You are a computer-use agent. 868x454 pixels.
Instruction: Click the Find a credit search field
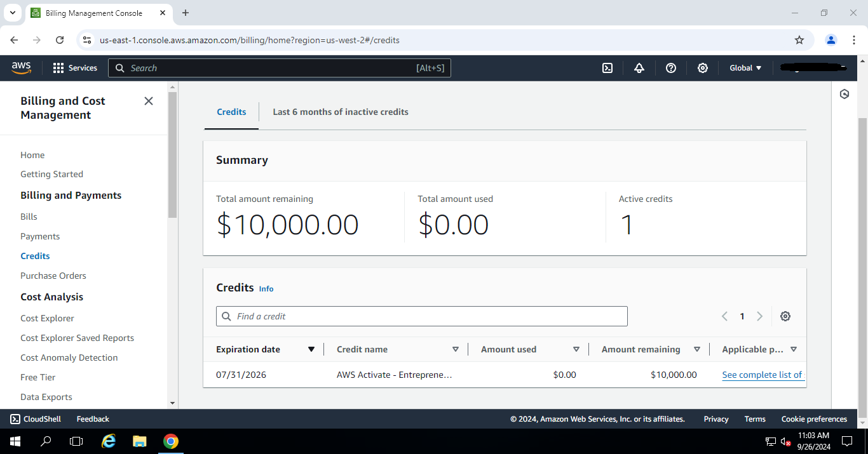pyautogui.click(x=422, y=316)
